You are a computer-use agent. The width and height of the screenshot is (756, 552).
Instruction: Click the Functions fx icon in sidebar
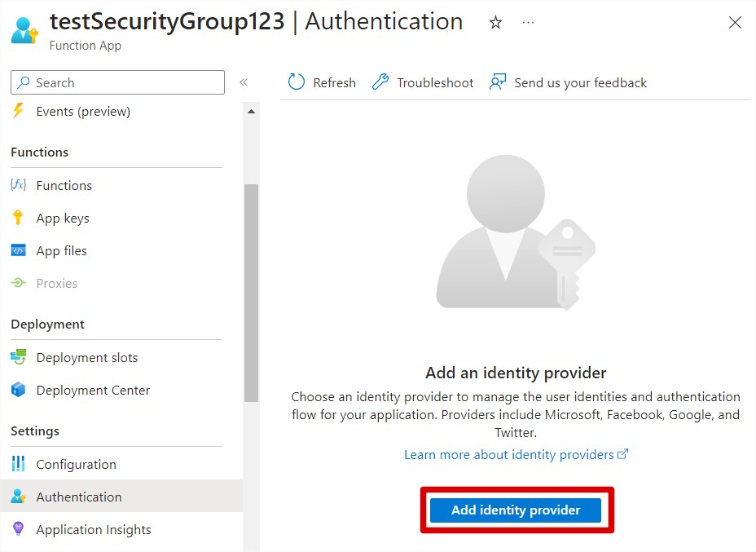[18, 185]
